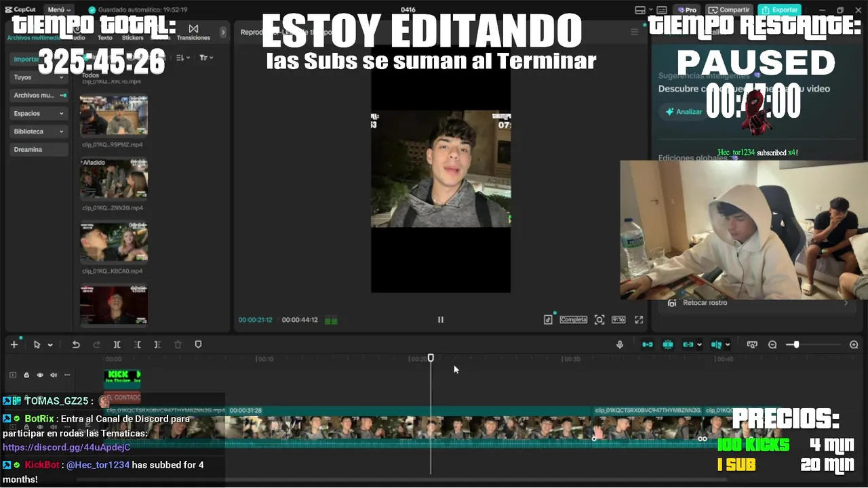Zoom out the timeline
This screenshot has height=488, width=868.
pos(772,344)
